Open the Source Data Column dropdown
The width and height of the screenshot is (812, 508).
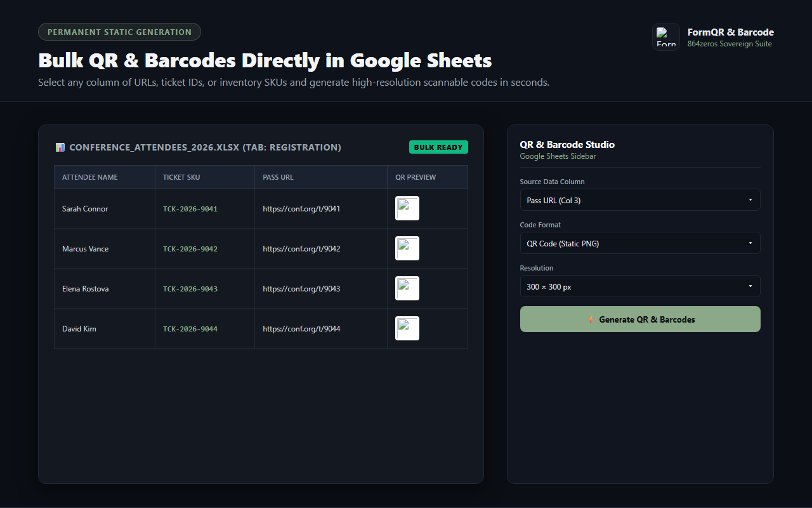[x=640, y=200]
